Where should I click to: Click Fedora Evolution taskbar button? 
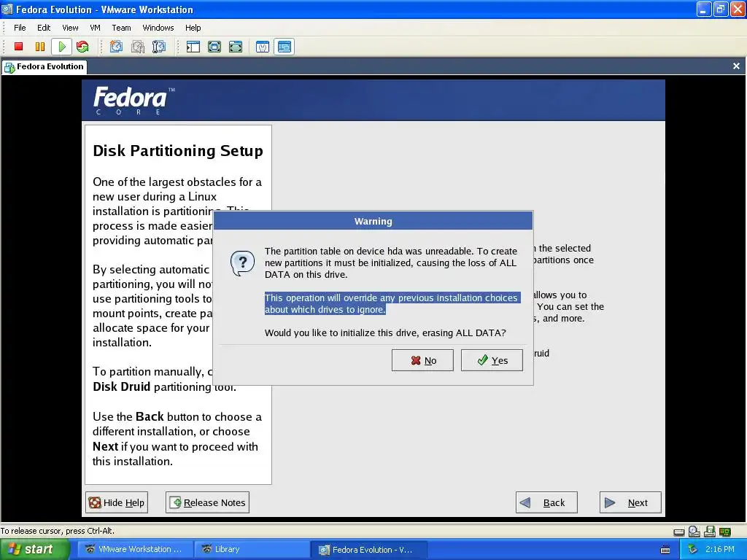point(368,550)
